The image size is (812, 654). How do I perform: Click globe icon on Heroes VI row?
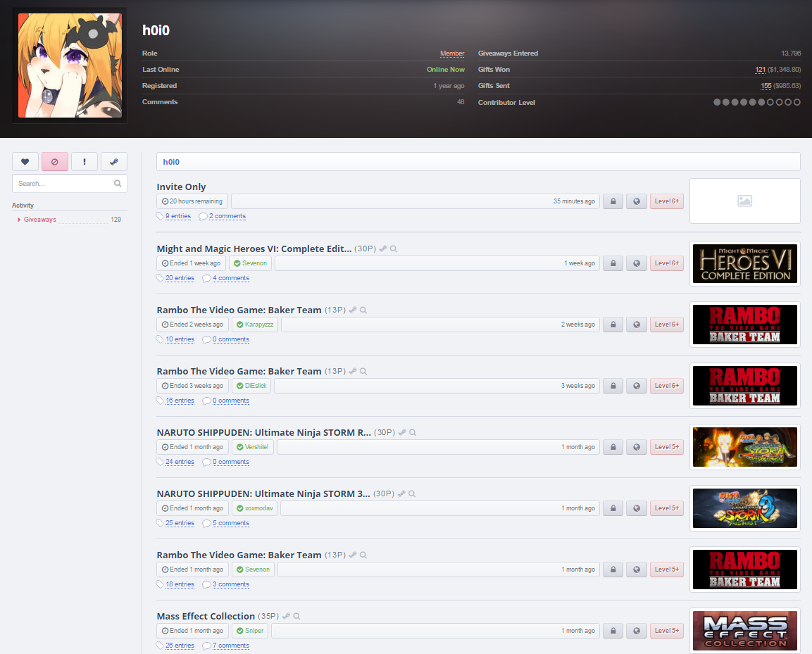click(x=637, y=263)
